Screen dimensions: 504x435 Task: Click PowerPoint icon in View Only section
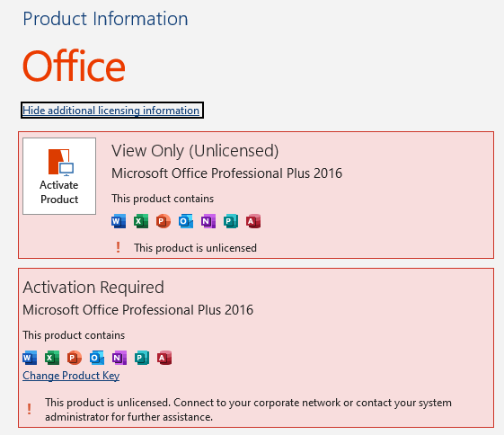pos(164,221)
